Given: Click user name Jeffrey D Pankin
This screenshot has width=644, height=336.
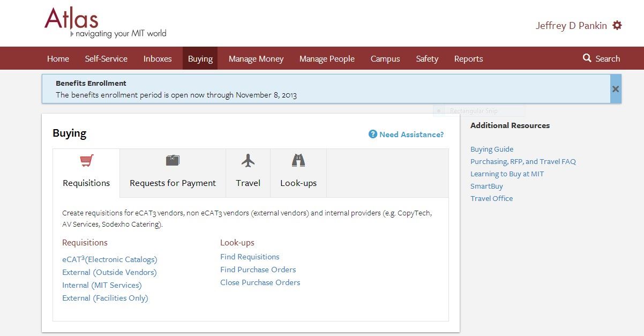Looking at the screenshot, I should pyautogui.click(x=571, y=26).
